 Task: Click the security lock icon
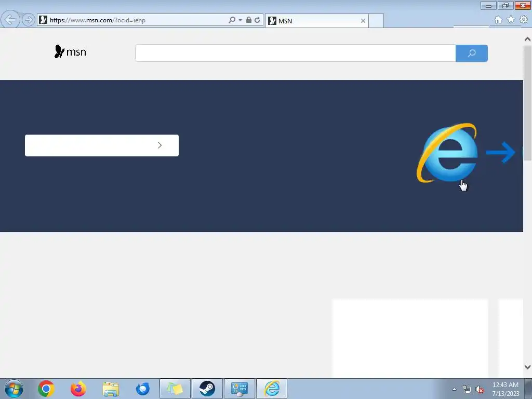(x=249, y=20)
